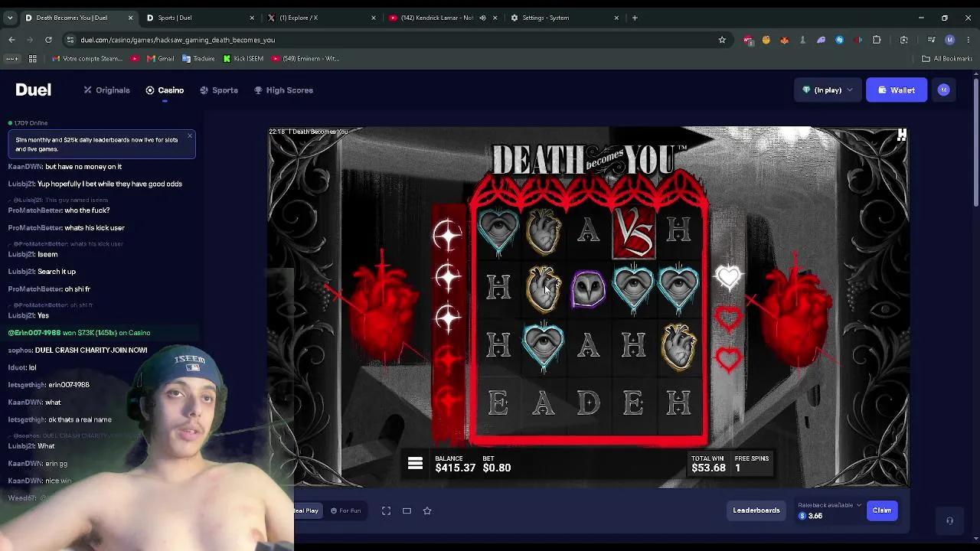Claim the available rakeback
980x551 pixels.
point(882,510)
